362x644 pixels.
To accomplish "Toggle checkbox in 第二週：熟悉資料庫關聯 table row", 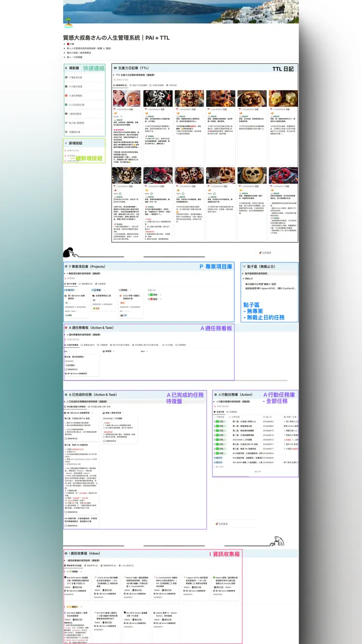I will coord(217,430).
